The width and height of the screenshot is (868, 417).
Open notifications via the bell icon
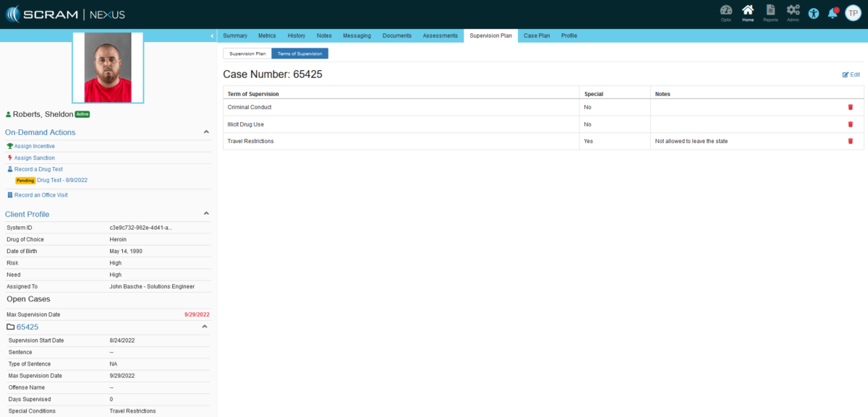(x=833, y=12)
